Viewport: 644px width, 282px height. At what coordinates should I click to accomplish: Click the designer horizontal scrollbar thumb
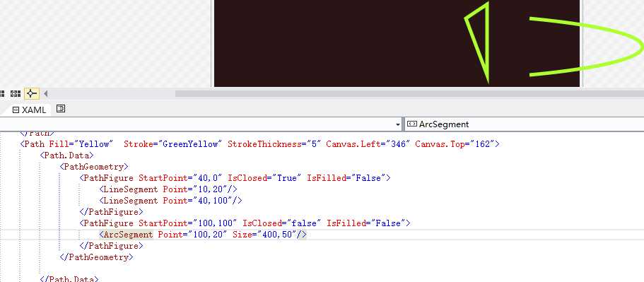tap(409, 93)
